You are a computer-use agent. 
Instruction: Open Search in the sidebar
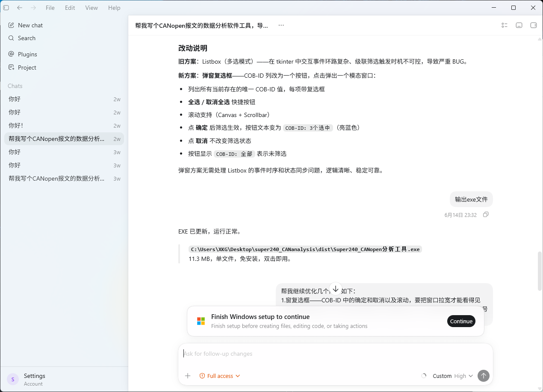coord(64,38)
